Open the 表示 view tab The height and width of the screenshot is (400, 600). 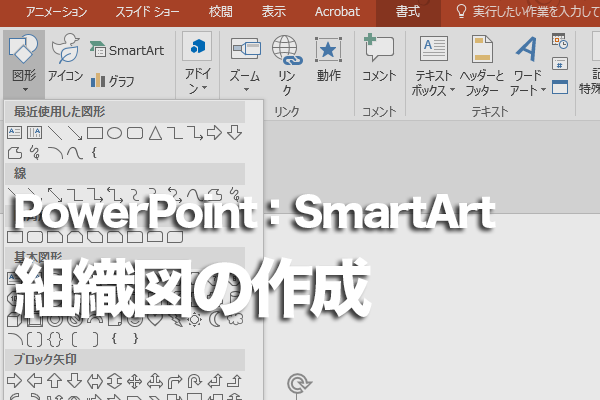tap(274, 12)
